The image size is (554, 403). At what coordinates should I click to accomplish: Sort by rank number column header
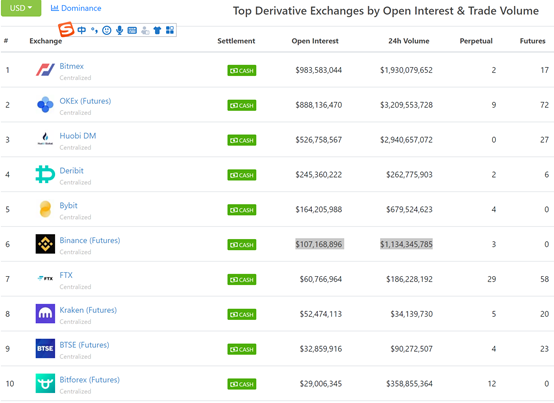[x=6, y=41]
